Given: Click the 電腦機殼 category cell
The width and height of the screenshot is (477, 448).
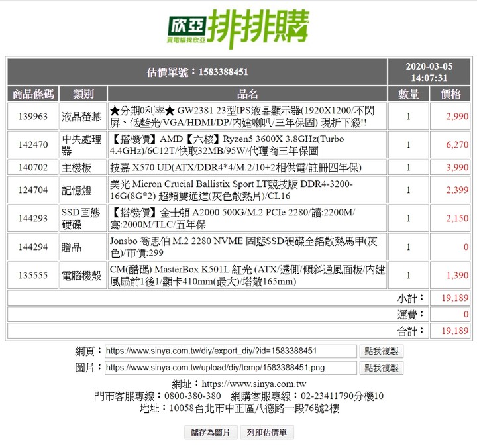Looking at the screenshot, I should 81,276.
